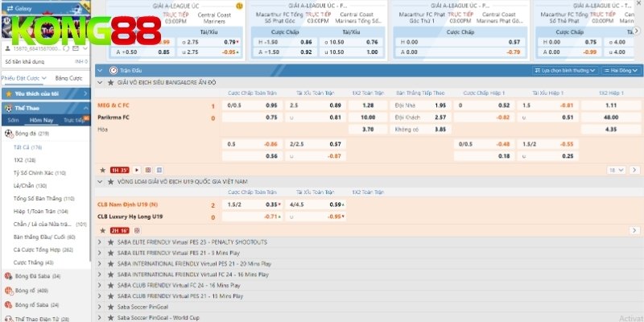Viewport: 644px width, 322px height.
Task: Star the Giải Vô Địch Siêu Bangalore league
Action: [x=110, y=82]
